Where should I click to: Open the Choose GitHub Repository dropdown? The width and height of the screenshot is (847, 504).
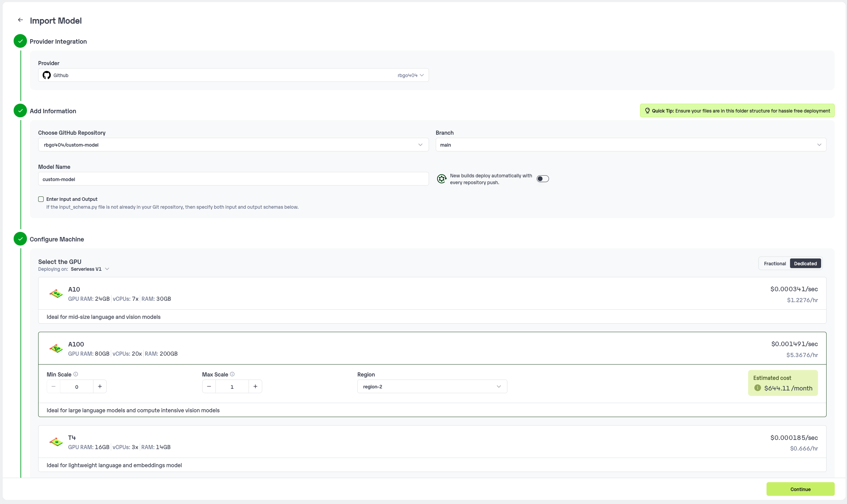(233, 145)
